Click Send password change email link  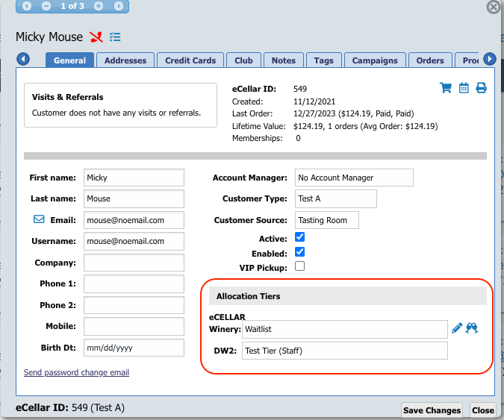click(76, 372)
